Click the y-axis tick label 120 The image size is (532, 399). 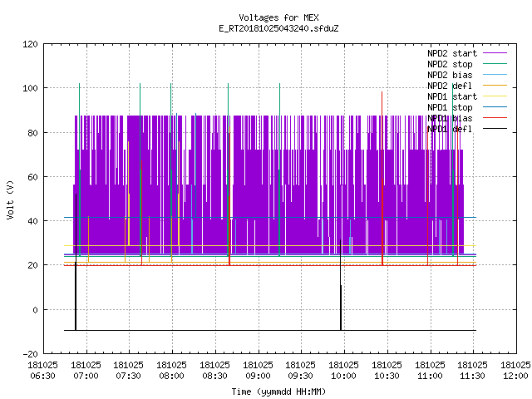pyautogui.click(x=30, y=44)
